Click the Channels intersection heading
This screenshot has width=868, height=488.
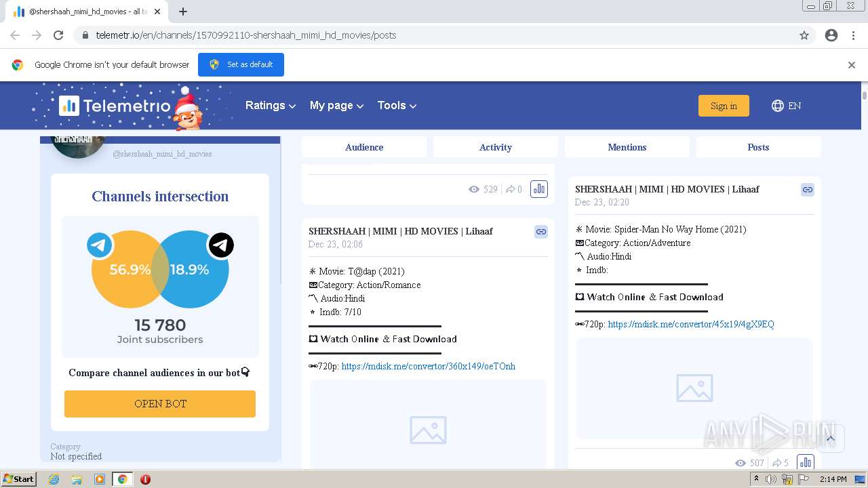(160, 197)
